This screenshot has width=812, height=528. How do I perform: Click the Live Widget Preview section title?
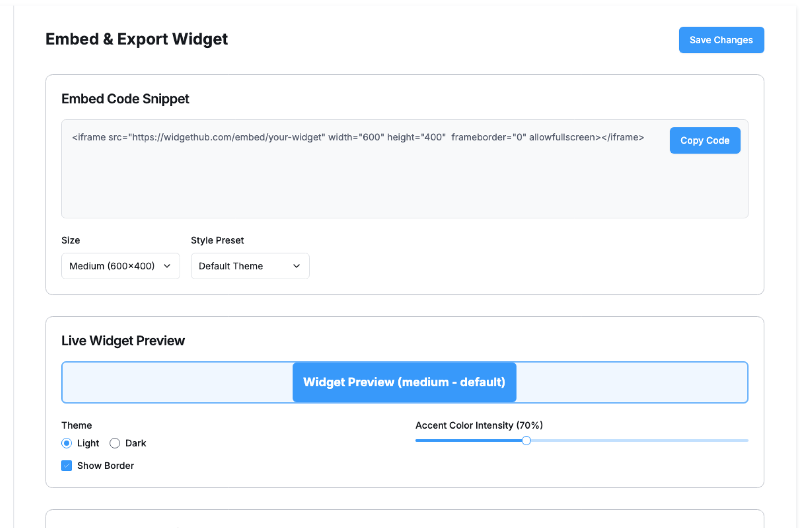[123, 341]
